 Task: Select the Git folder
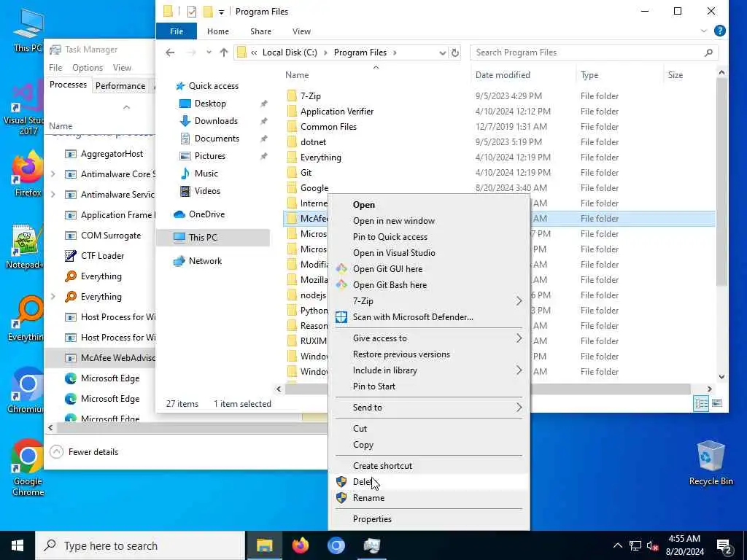(306, 172)
